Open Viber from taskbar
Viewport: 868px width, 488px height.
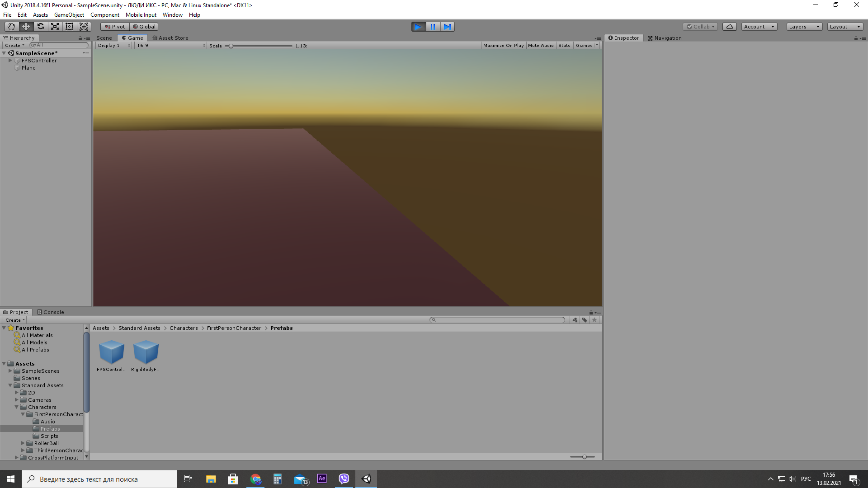(344, 479)
